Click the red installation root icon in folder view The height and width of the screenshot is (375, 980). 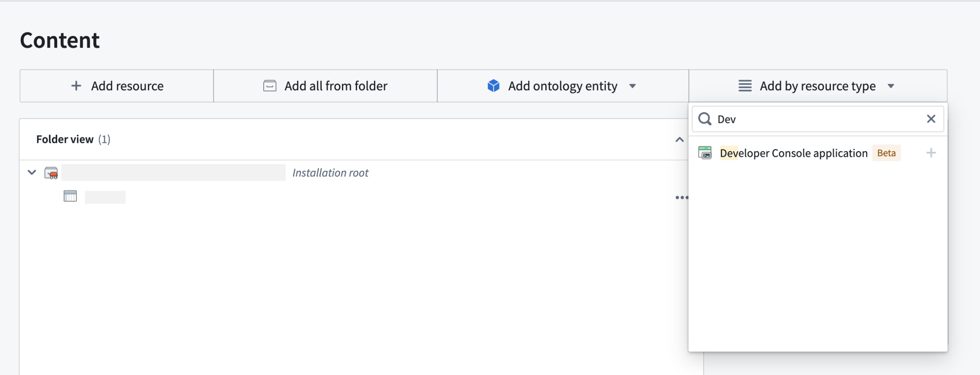[x=51, y=173]
